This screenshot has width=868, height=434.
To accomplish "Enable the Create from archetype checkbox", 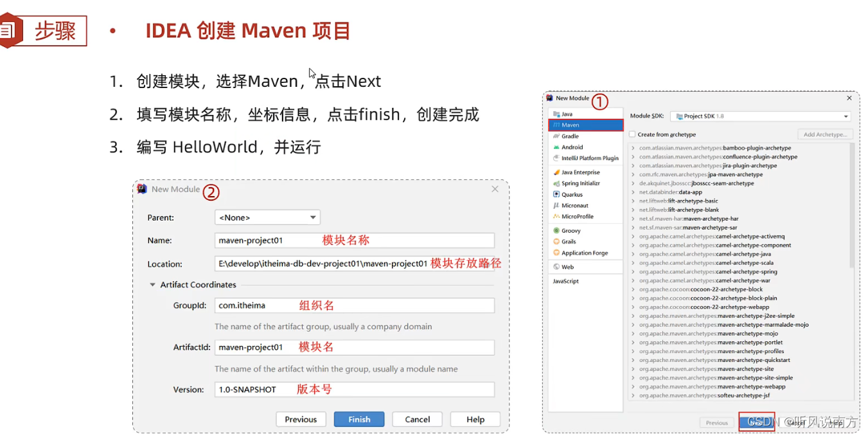I will coord(633,134).
